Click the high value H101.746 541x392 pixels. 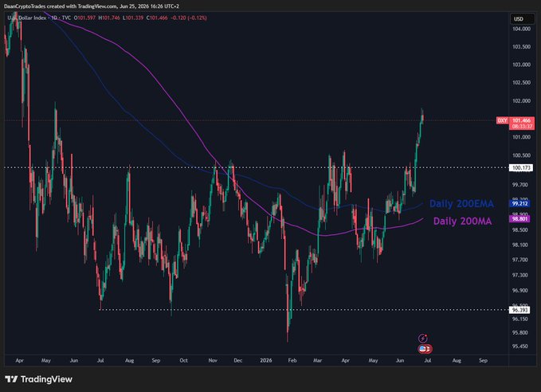pyautogui.click(x=109, y=18)
